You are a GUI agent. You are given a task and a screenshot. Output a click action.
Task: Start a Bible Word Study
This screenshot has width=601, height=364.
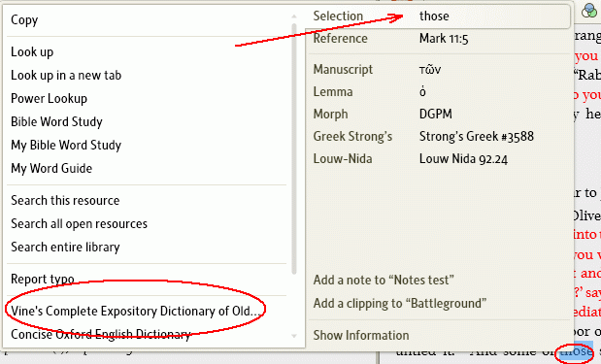56,122
